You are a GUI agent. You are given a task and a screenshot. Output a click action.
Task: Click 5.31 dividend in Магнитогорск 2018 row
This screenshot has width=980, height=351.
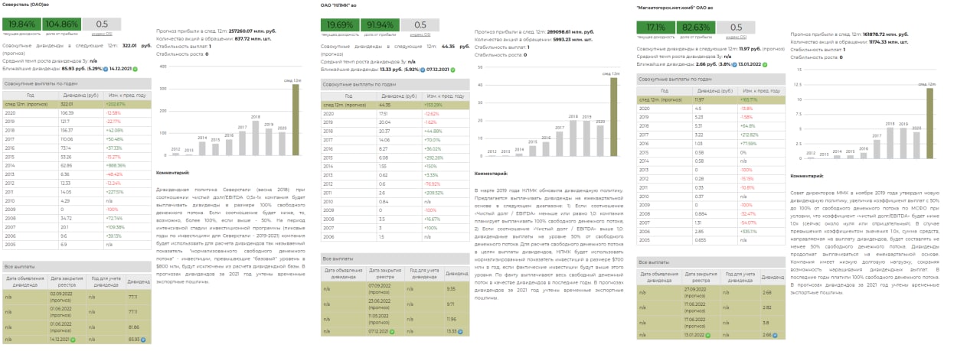[699, 126]
